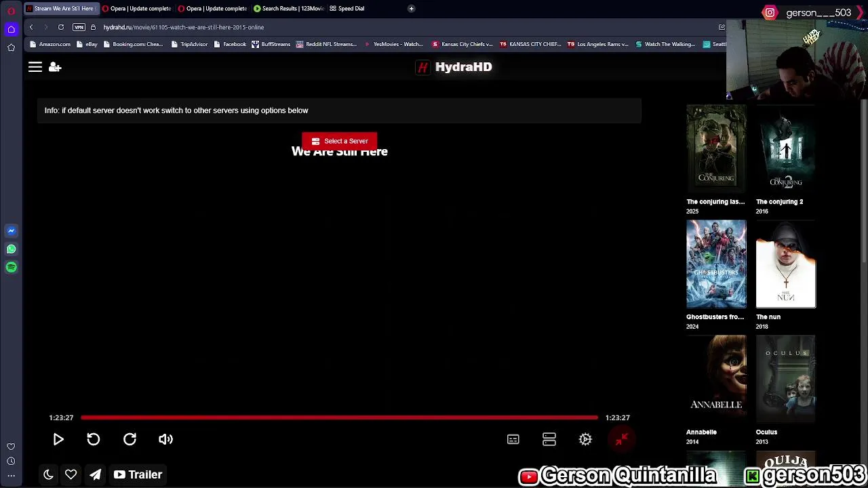The width and height of the screenshot is (868, 488).
Task: Open Spotify in the sidebar
Action: pyautogui.click(x=12, y=267)
